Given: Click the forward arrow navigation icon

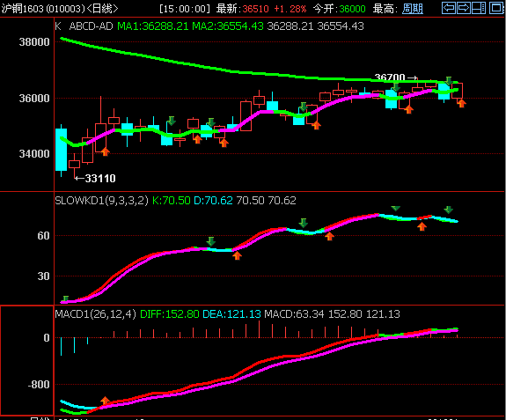Looking at the screenshot, I should click(x=464, y=8).
